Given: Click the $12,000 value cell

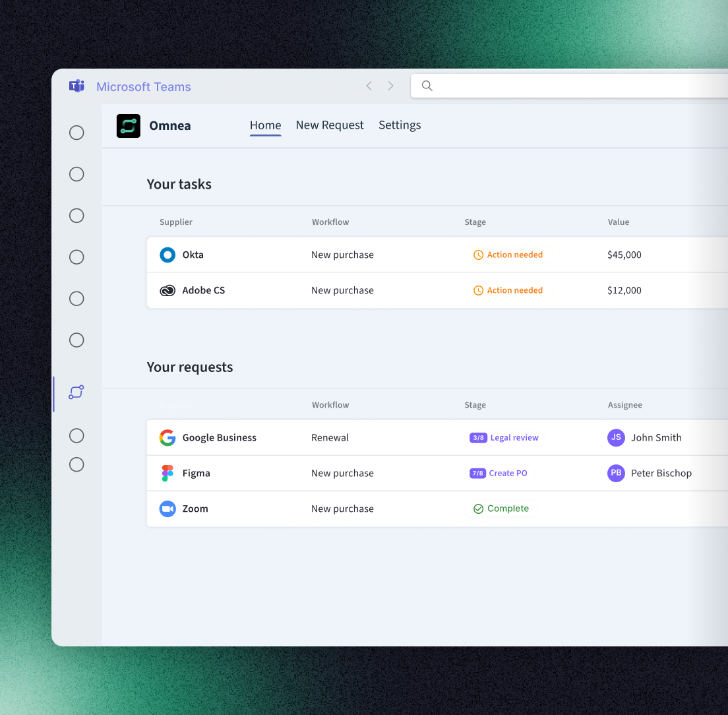Looking at the screenshot, I should pos(624,291).
